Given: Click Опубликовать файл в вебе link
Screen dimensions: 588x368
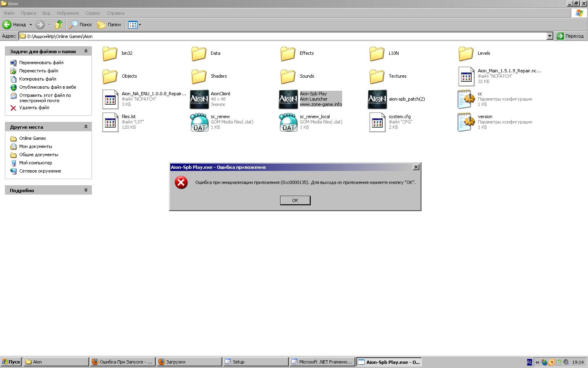Looking at the screenshot, I should tap(47, 87).
